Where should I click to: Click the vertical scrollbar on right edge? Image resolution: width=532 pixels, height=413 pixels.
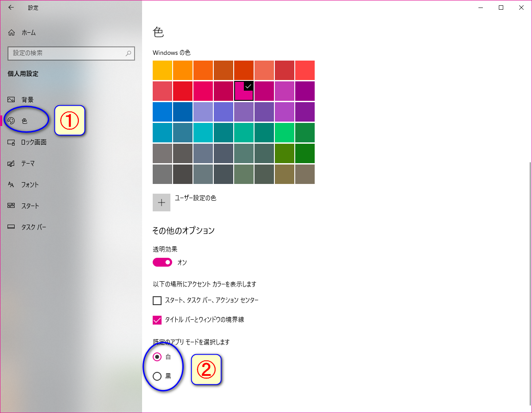point(529,283)
